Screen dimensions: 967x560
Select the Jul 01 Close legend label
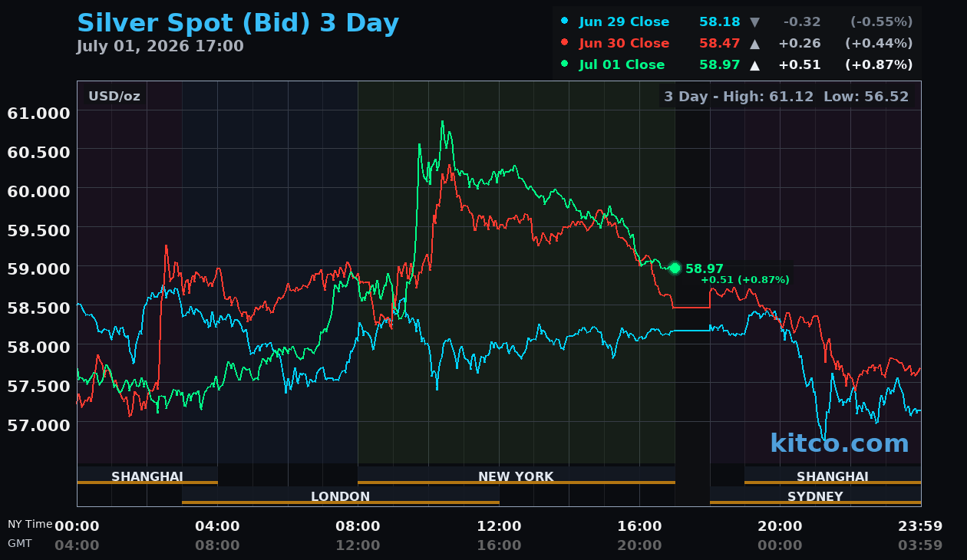[622, 65]
